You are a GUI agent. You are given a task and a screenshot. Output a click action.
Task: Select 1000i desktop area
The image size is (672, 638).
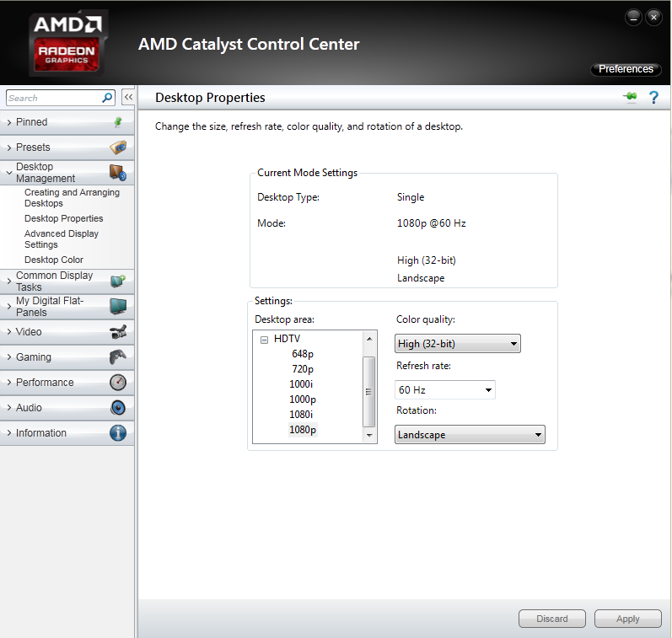click(301, 384)
